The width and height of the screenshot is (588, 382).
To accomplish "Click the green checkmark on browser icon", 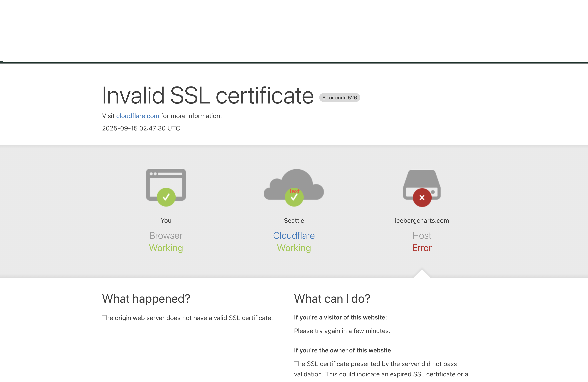I will click(x=166, y=197).
